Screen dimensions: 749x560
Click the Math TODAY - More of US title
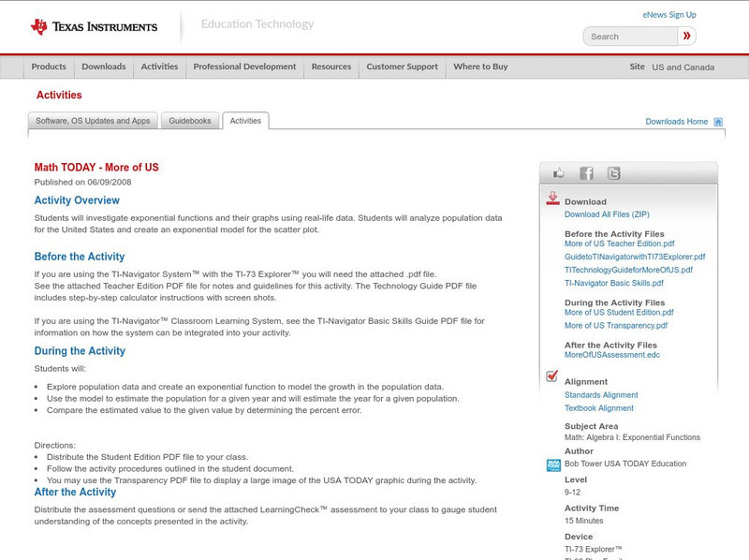96,168
